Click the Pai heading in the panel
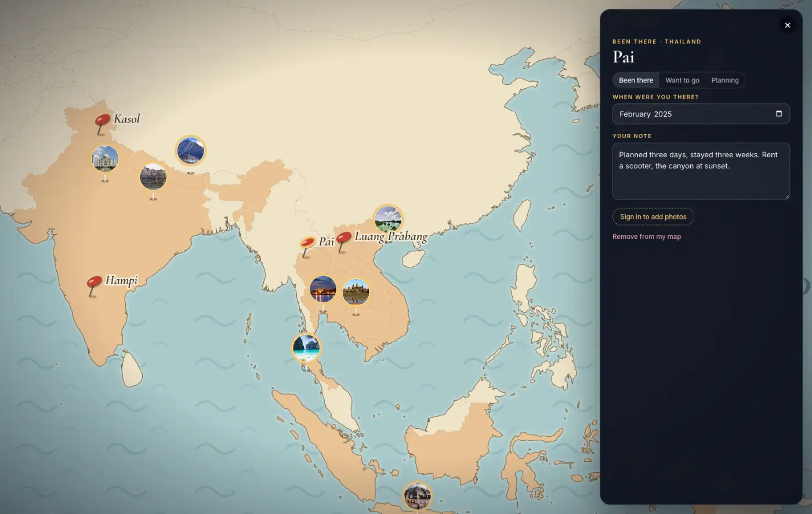The height and width of the screenshot is (514, 812). tap(623, 57)
